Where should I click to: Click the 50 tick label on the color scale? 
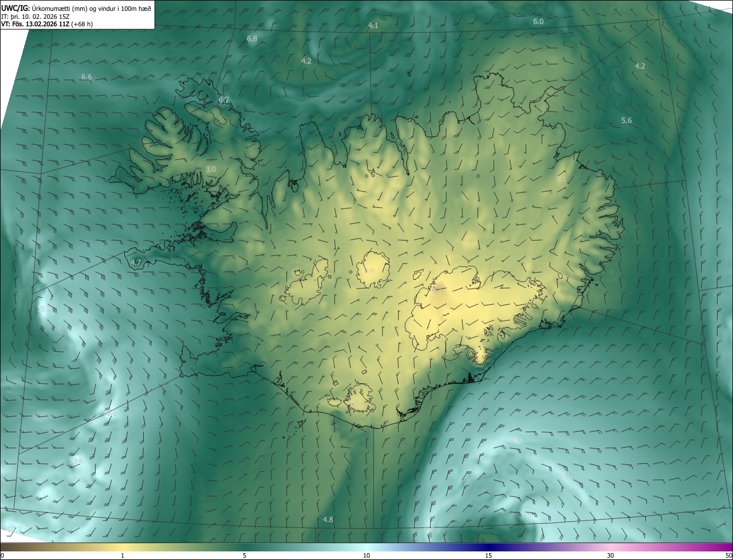[728, 555]
